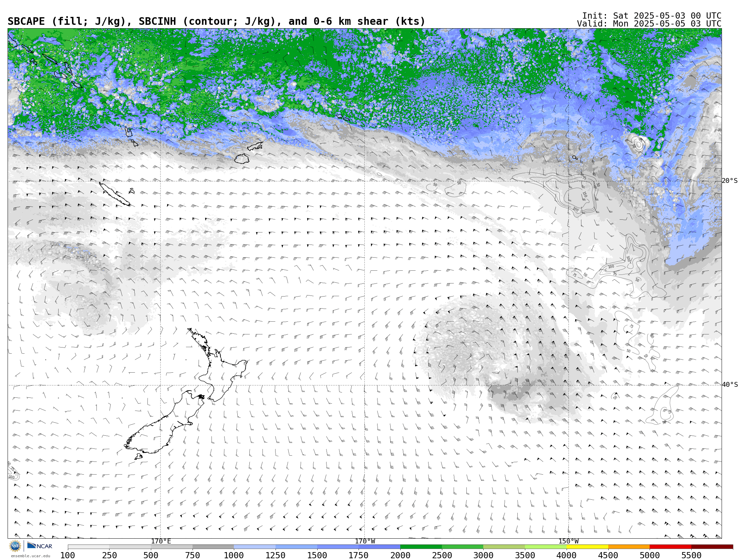Screen dimensions: 744x560
Task: Click the Init: Sat 2025-05-03 00 UTC text
Action: [651, 16]
